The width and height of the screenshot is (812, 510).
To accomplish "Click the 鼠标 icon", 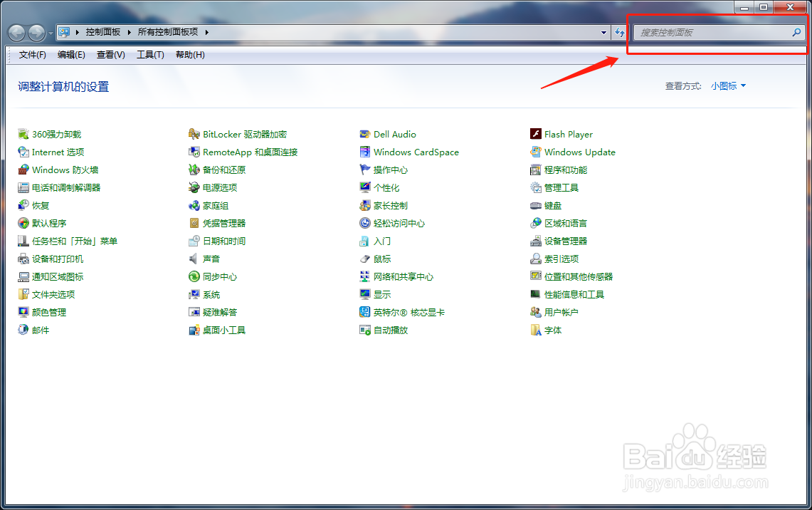I will pos(365,259).
